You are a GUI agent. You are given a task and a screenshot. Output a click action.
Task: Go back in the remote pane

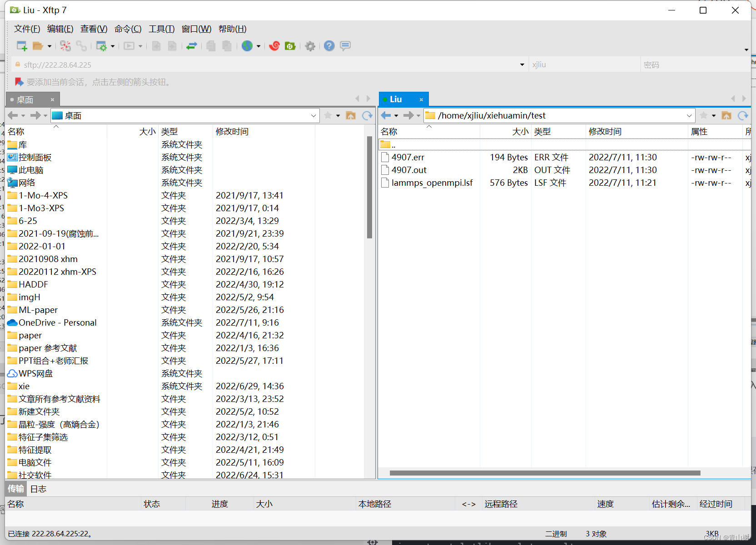tap(386, 116)
